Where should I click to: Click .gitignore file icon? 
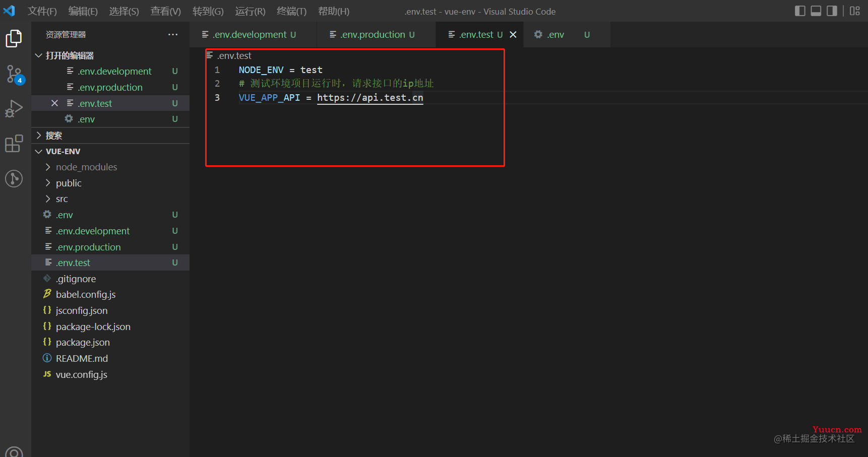click(47, 278)
